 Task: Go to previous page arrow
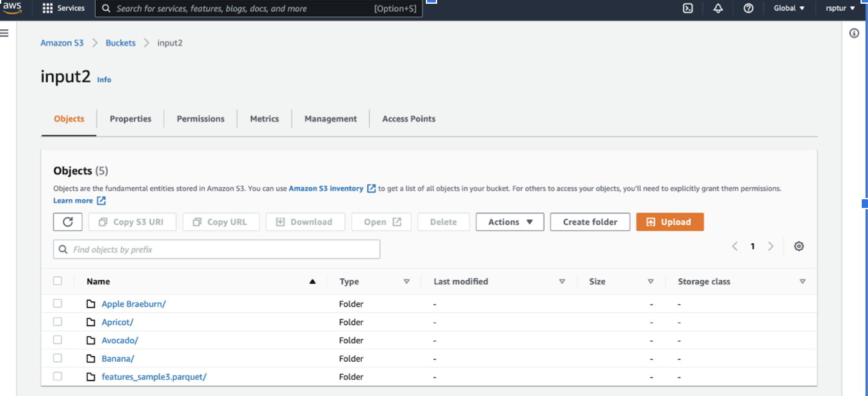point(735,247)
